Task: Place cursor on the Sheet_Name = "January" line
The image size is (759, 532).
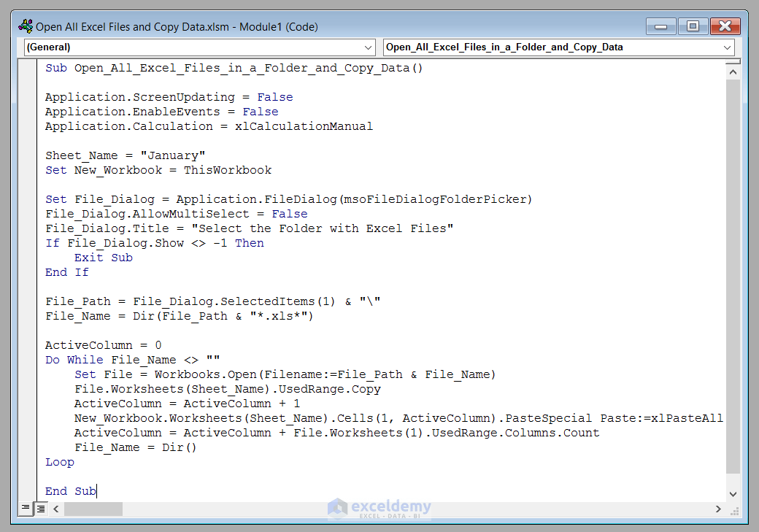Action: click(x=124, y=155)
